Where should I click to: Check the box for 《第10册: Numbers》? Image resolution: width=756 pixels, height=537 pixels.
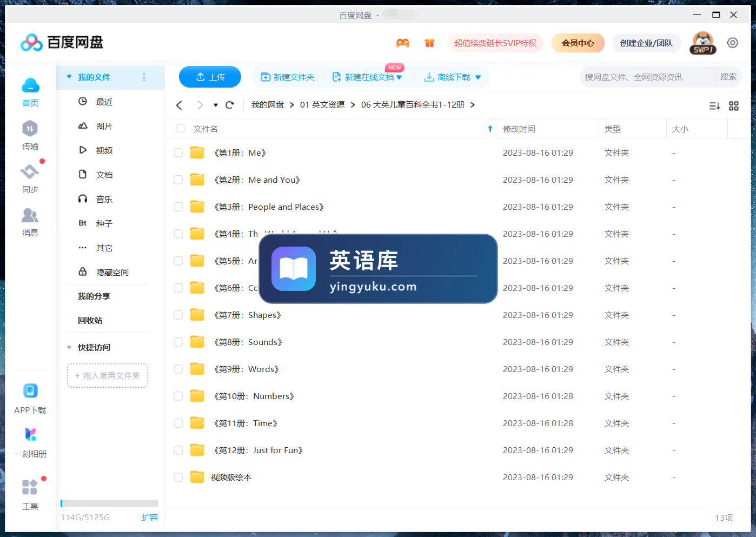tap(178, 396)
